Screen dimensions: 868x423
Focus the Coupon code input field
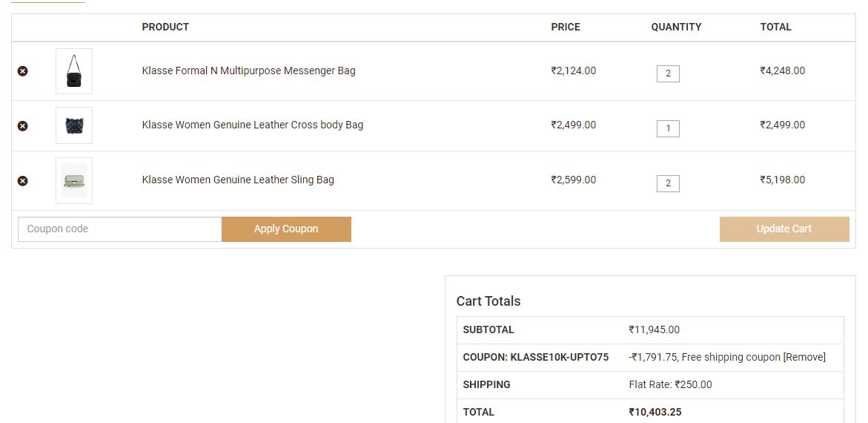coord(119,229)
